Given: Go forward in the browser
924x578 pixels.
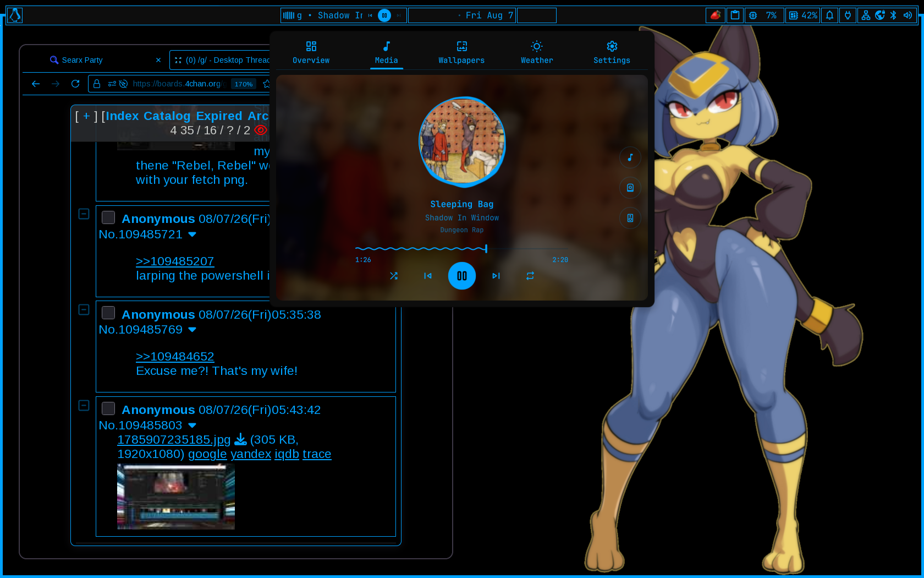Looking at the screenshot, I should (x=56, y=84).
